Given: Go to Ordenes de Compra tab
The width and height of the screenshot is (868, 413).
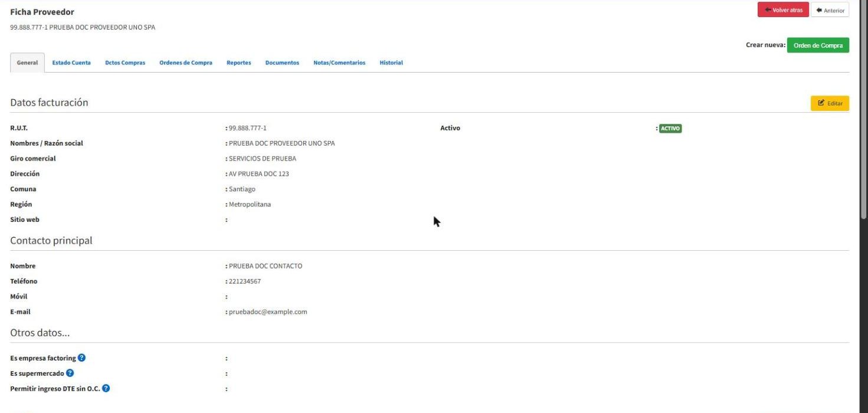Looking at the screenshot, I should [186, 63].
